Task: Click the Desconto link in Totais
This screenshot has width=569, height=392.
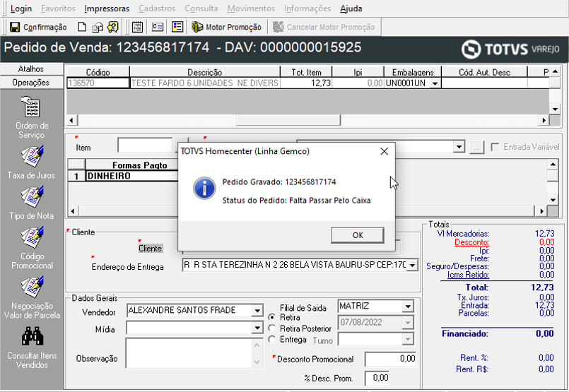Action: [x=471, y=242]
